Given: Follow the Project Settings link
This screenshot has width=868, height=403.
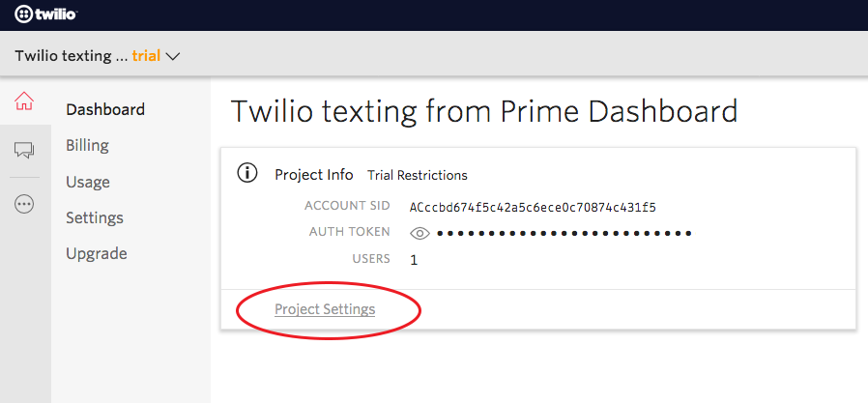Looking at the screenshot, I should [x=325, y=309].
